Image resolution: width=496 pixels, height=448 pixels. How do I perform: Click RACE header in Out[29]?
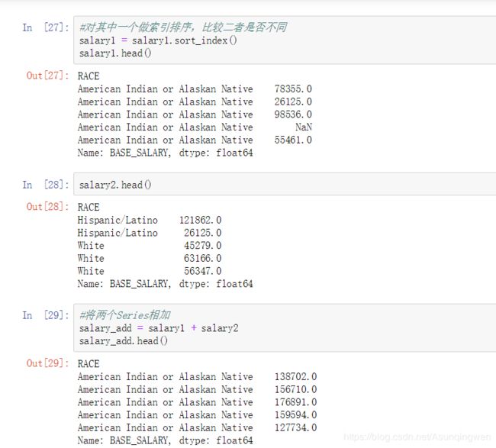(x=89, y=364)
